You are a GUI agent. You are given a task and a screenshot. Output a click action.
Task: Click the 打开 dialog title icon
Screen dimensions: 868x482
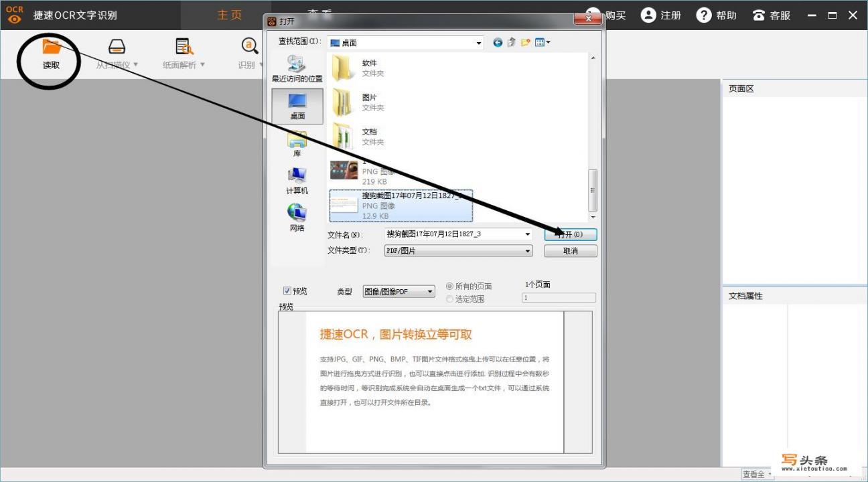(x=272, y=21)
